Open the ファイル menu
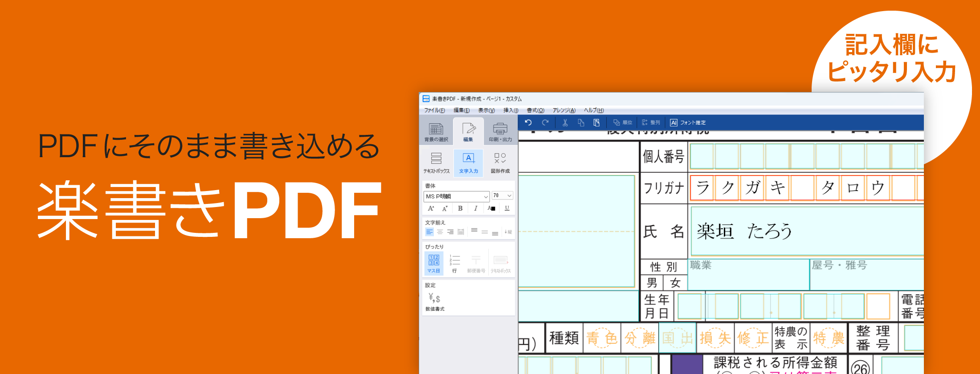This screenshot has height=374, width=980. (x=434, y=110)
